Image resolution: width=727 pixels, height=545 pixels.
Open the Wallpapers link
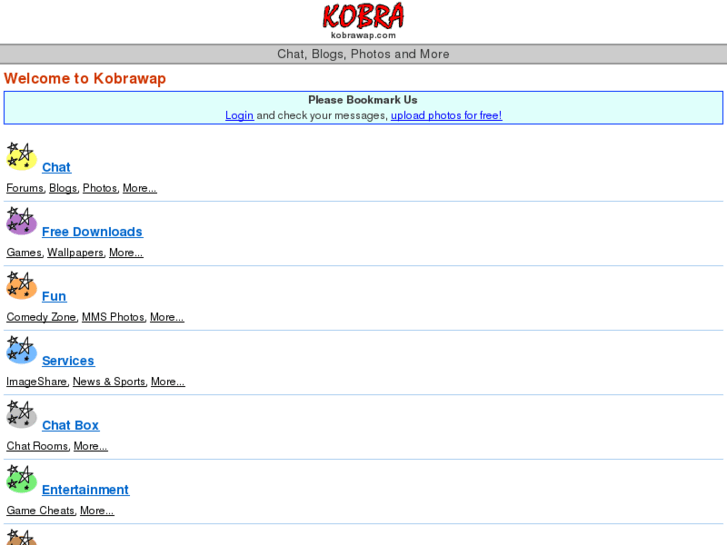click(x=75, y=253)
